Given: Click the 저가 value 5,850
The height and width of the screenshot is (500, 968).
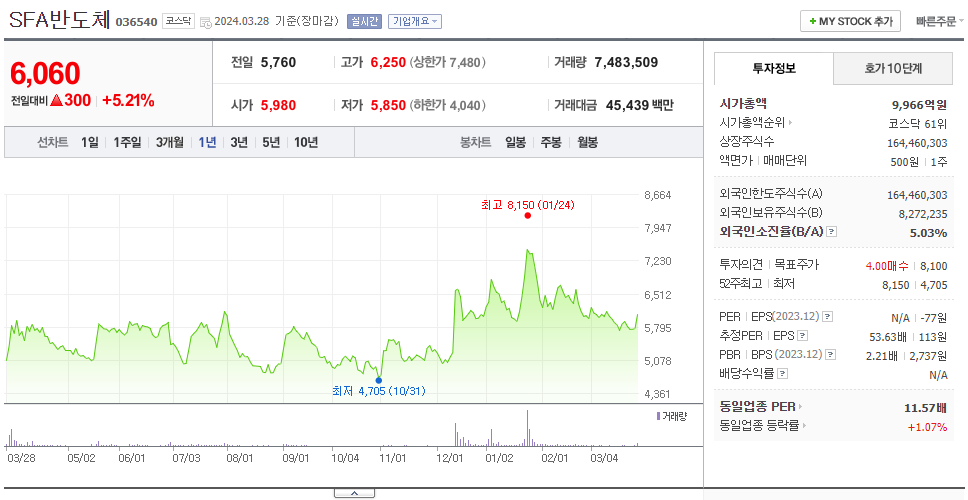Looking at the screenshot, I should click(x=388, y=106).
